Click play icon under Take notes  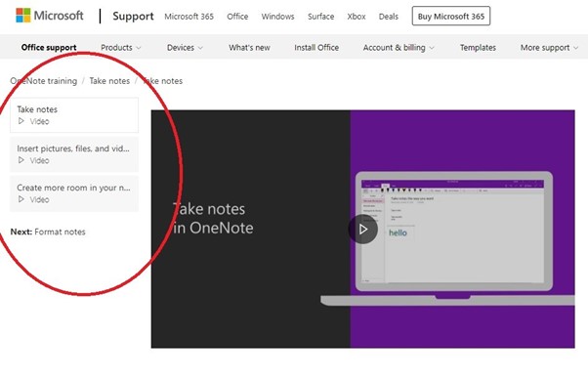[21, 121]
